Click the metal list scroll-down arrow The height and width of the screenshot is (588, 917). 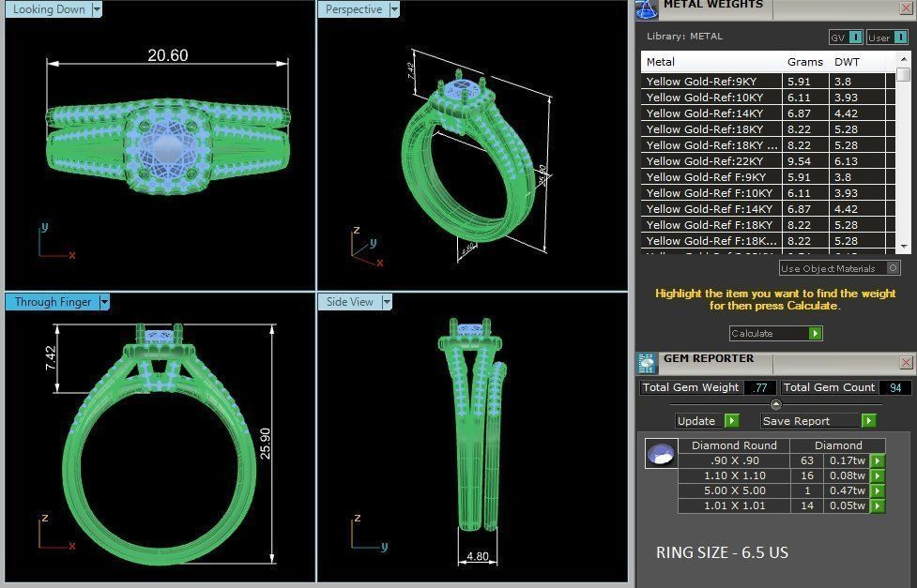[904, 247]
